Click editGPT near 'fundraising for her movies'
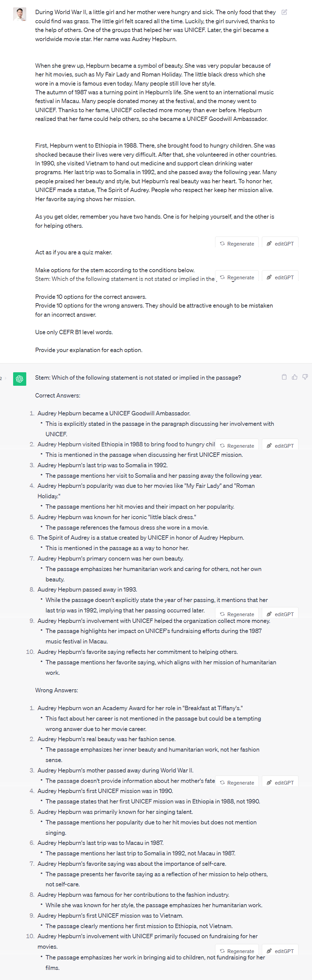 (280, 951)
